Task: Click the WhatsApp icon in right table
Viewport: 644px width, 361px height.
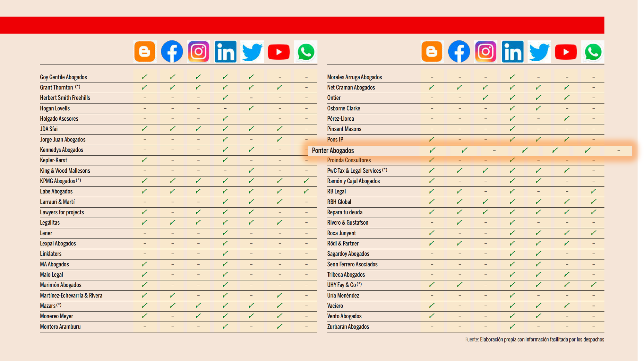Action: (593, 52)
